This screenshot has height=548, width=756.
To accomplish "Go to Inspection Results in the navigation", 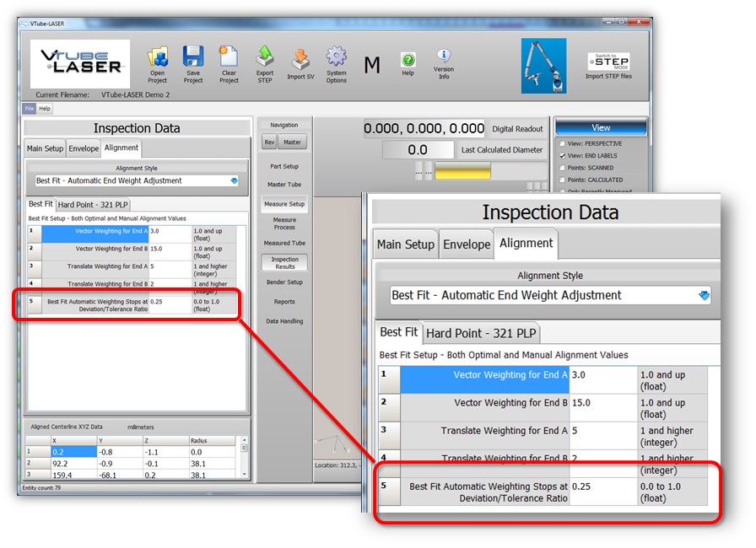I will pos(284,264).
